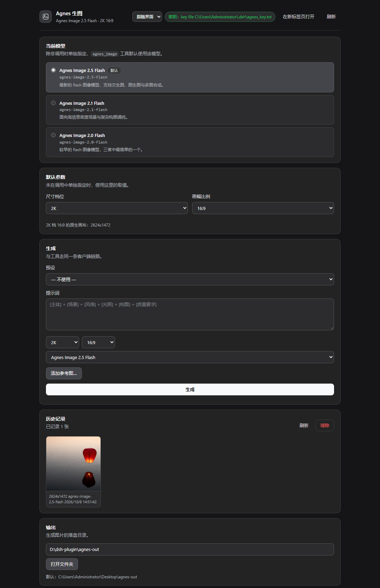Click the 在新标签页打开 button

coord(298,17)
